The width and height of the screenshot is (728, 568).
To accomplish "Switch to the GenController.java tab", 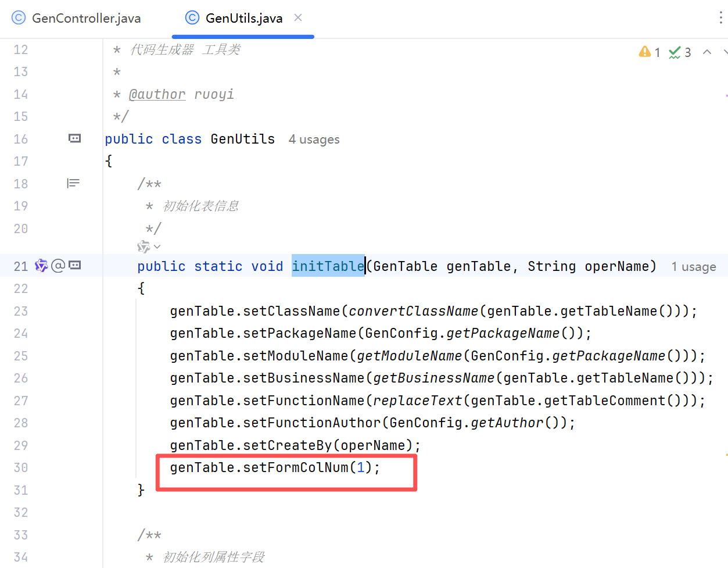I will pos(76,18).
